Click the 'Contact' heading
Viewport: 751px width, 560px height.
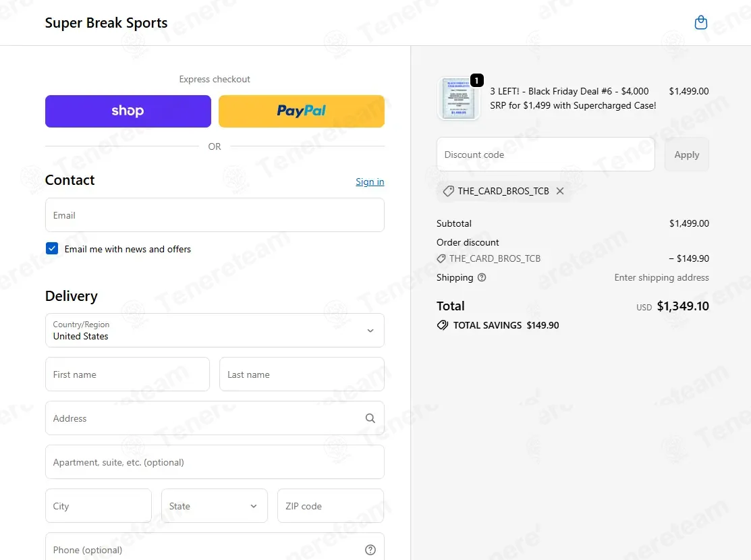tap(70, 180)
